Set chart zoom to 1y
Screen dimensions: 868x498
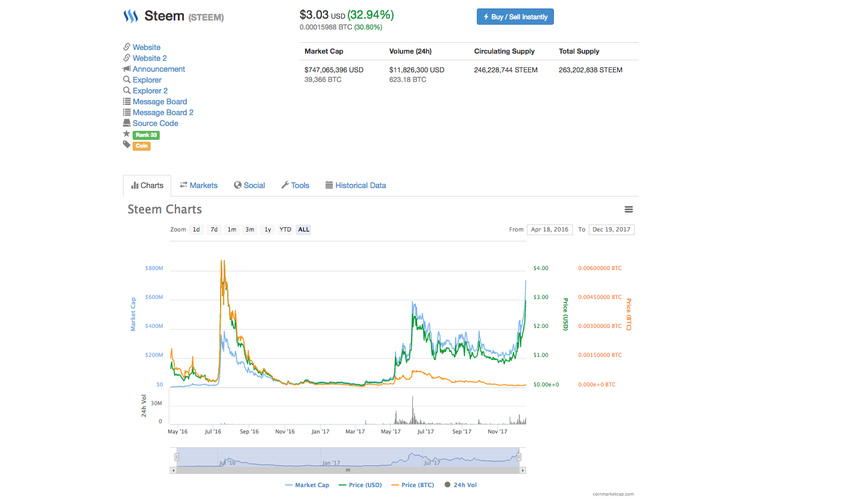point(268,230)
